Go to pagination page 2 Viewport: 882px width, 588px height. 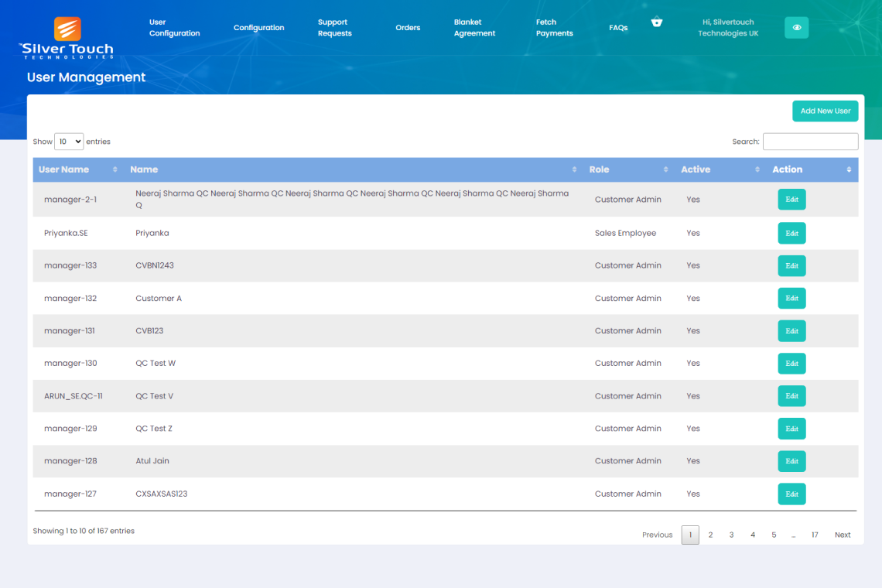(x=710, y=535)
